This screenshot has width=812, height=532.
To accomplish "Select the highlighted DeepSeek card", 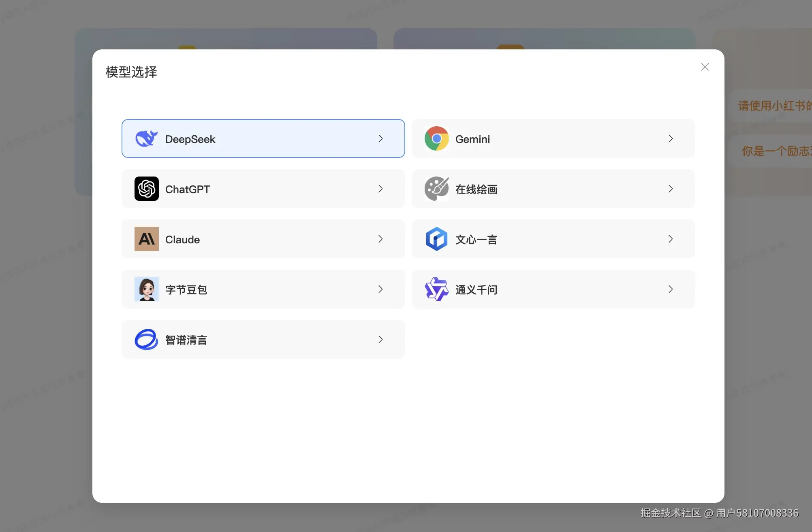I will [263, 138].
